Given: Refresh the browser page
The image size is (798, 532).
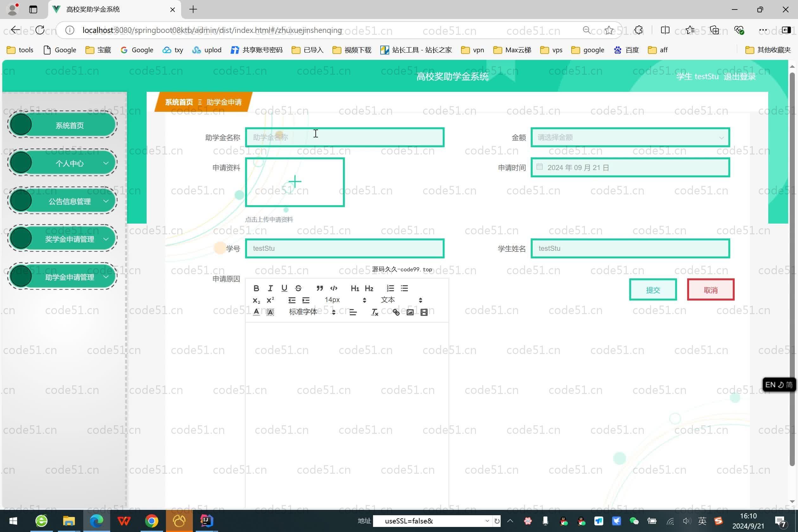Looking at the screenshot, I should pyautogui.click(x=40, y=30).
